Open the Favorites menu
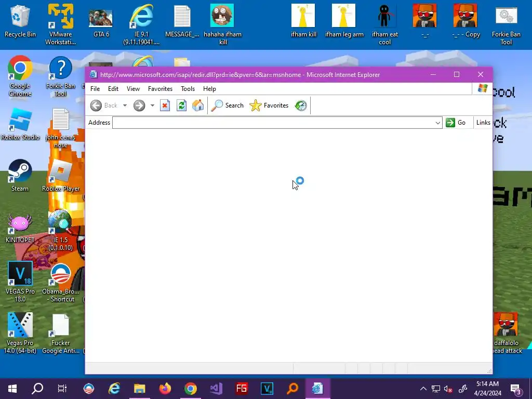This screenshot has width=532, height=399. tap(160, 89)
